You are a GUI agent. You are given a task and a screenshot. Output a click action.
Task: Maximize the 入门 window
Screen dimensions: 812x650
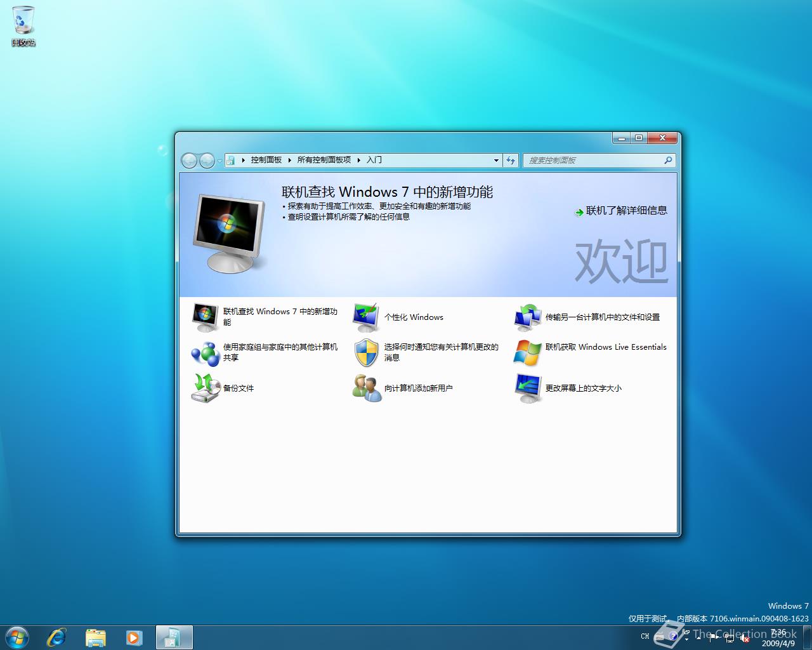[x=638, y=138]
